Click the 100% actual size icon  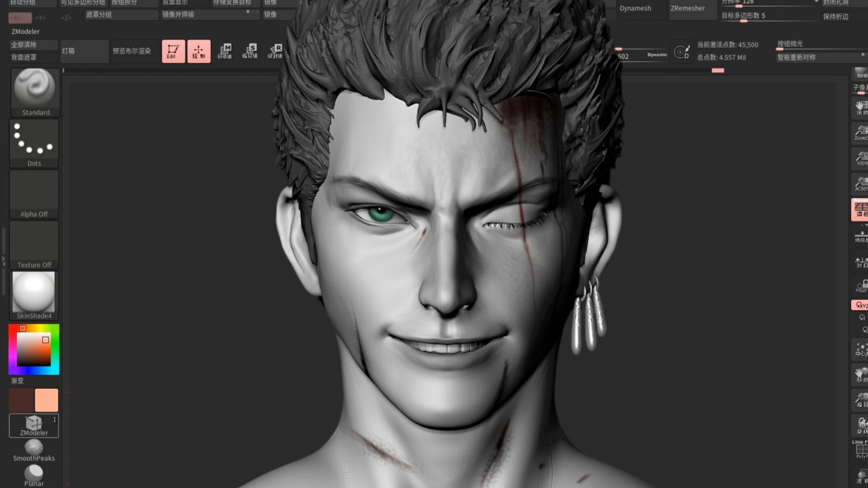[861, 159]
